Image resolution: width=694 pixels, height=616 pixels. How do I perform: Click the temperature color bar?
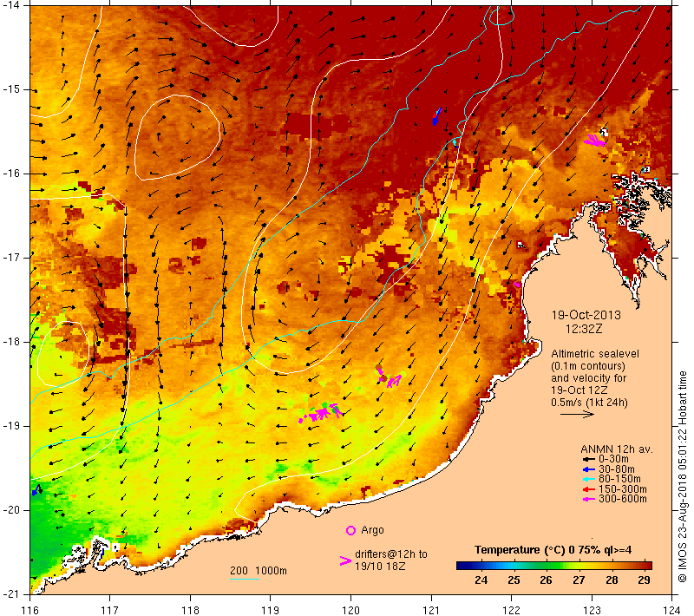click(x=554, y=566)
